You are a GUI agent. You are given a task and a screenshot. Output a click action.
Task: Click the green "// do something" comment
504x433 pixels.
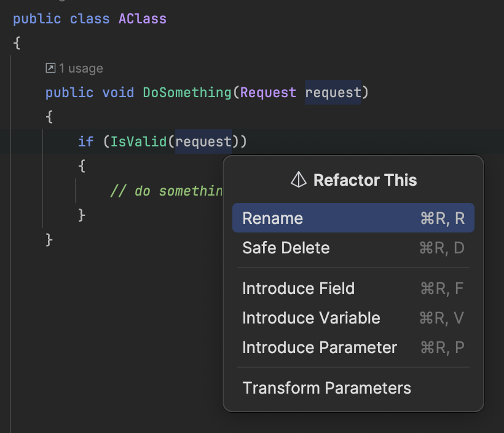pyautogui.click(x=166, y=191)
